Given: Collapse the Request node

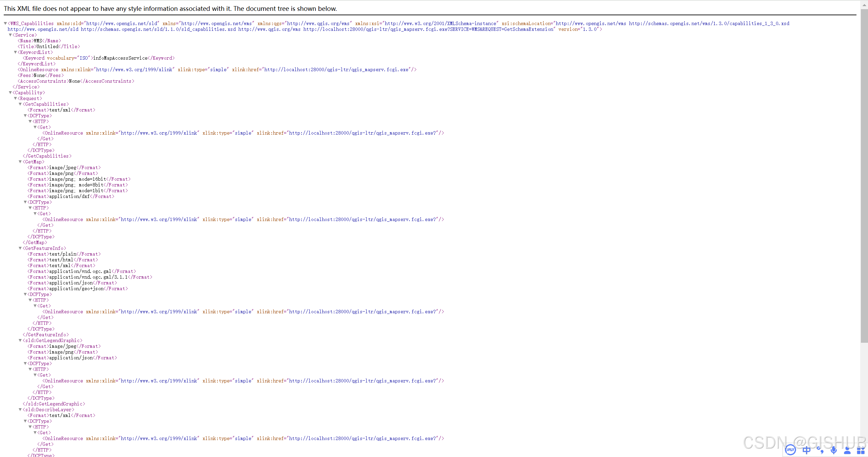Looking at the screenshot, I should coord(15,98).
